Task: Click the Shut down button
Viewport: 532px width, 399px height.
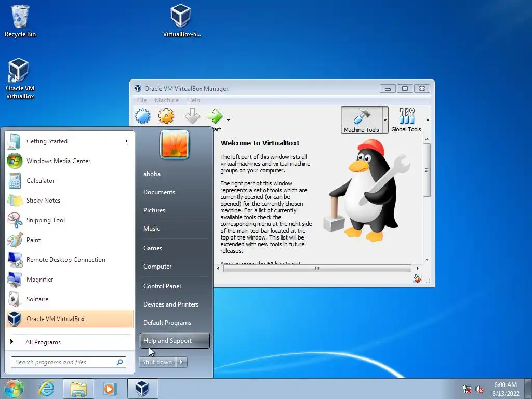Action: pyautogui.click(x=157, y=362)
